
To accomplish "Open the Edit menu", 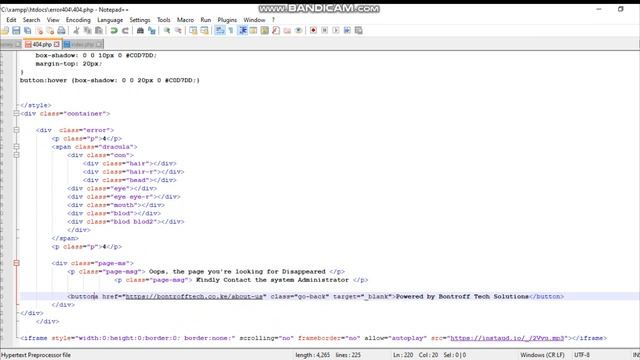I will click(x=11, y=20).
